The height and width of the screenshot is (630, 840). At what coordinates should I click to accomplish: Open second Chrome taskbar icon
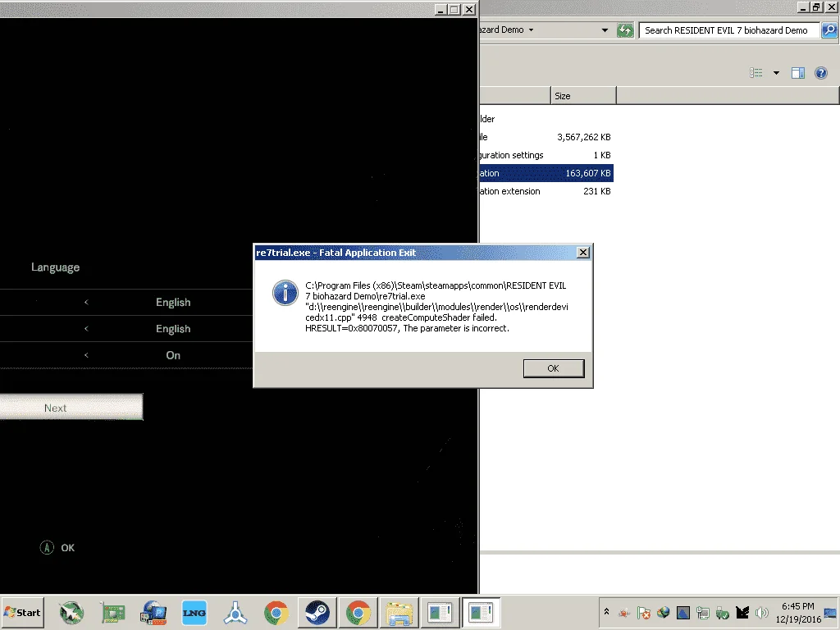tap(358, 613)
